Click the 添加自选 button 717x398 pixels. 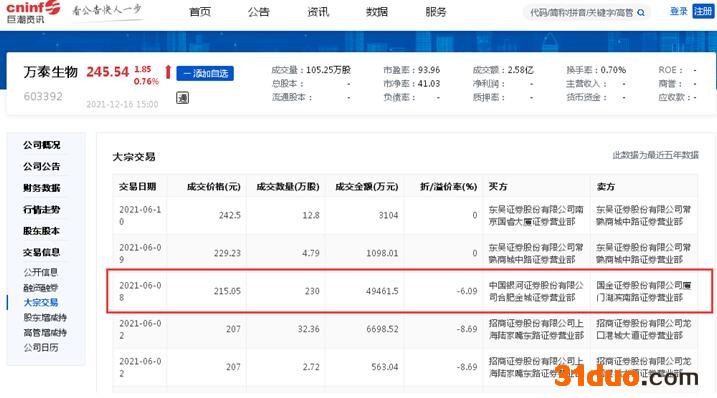205,73
